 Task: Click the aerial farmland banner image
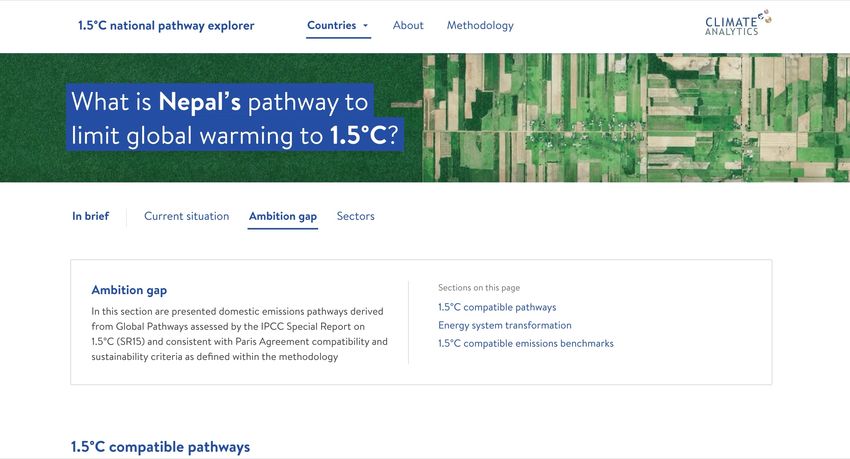(635, 118)
